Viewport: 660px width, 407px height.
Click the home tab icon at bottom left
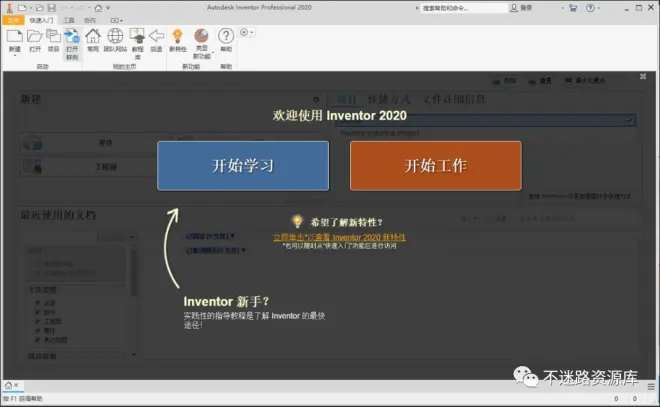(x=8, y=385)
